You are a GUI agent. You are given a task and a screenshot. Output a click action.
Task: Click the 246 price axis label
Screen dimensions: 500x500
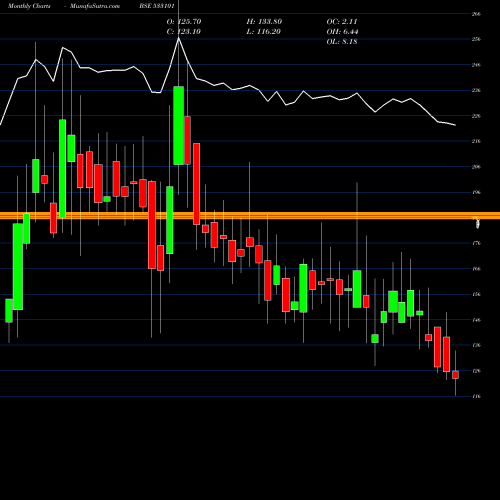point(476,65)
